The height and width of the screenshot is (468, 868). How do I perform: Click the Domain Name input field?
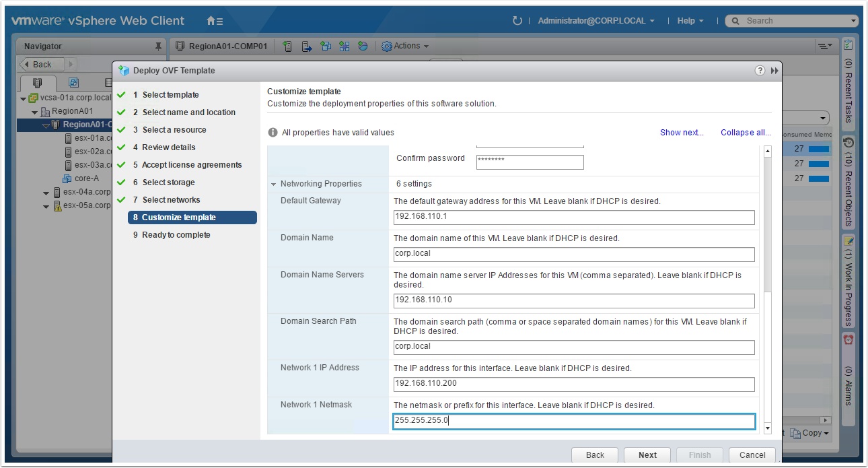point(574,254)
